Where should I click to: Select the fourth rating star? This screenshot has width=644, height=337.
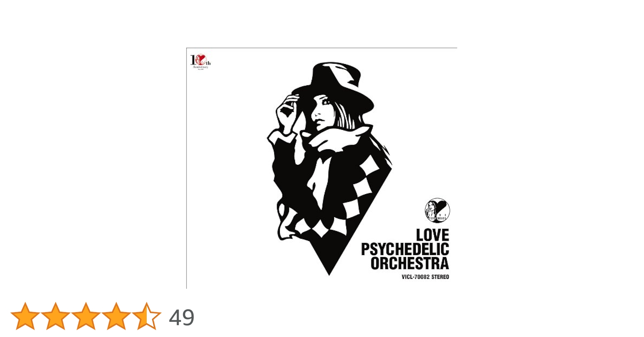point(116,316)
